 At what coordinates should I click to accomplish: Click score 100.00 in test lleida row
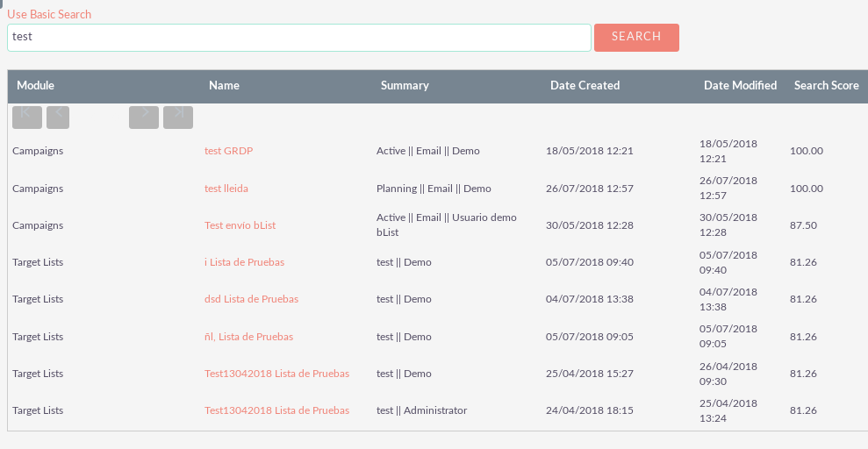pos(807,189)
